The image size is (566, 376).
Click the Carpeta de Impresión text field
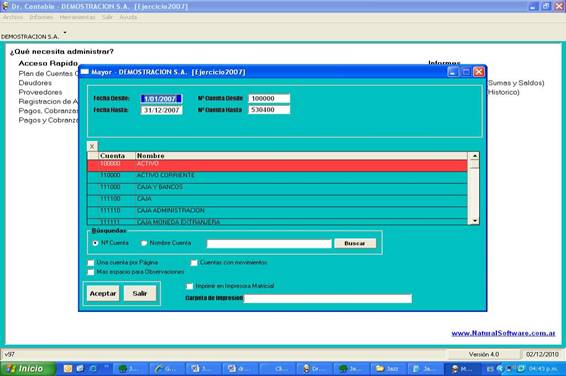coord(328,298)
